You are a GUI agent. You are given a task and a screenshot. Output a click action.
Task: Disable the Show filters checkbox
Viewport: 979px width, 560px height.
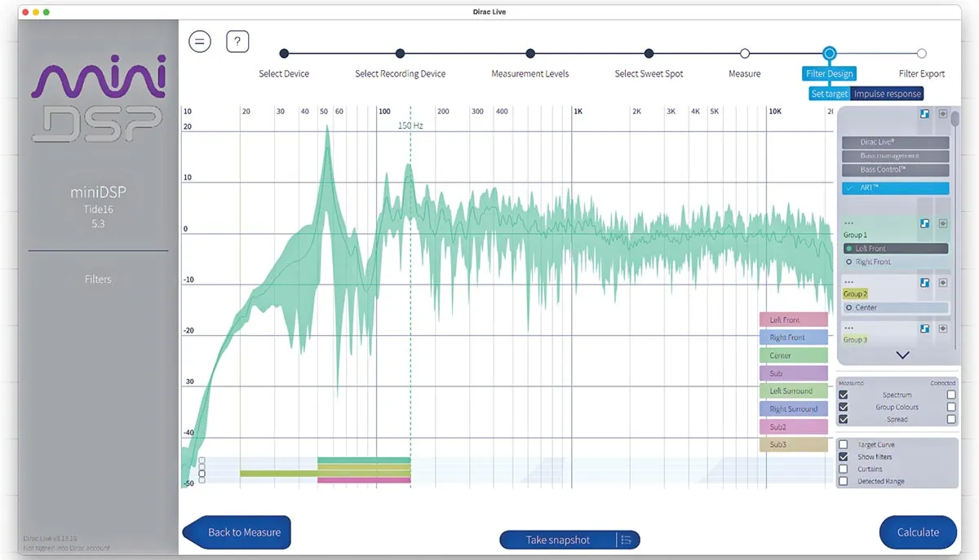click(x=844, y=457)
